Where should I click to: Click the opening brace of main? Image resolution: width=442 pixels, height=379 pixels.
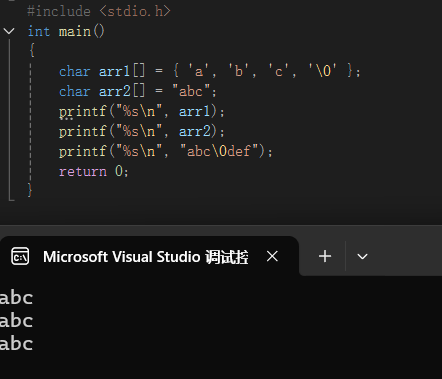click(x=32, y=51)
